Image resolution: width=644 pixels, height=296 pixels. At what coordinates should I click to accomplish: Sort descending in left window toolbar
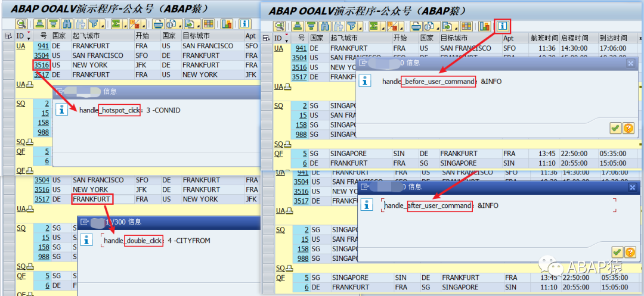[54, 24]
